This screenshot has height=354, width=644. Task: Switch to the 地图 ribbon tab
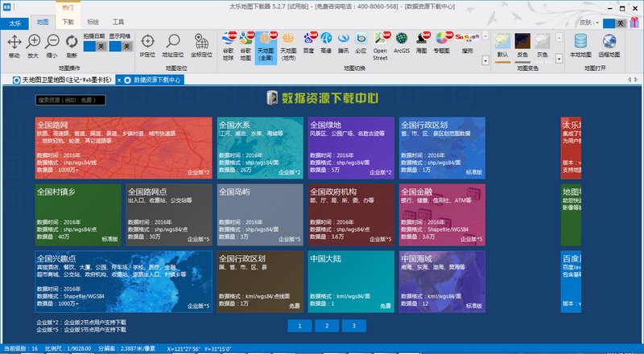[43, 23]
